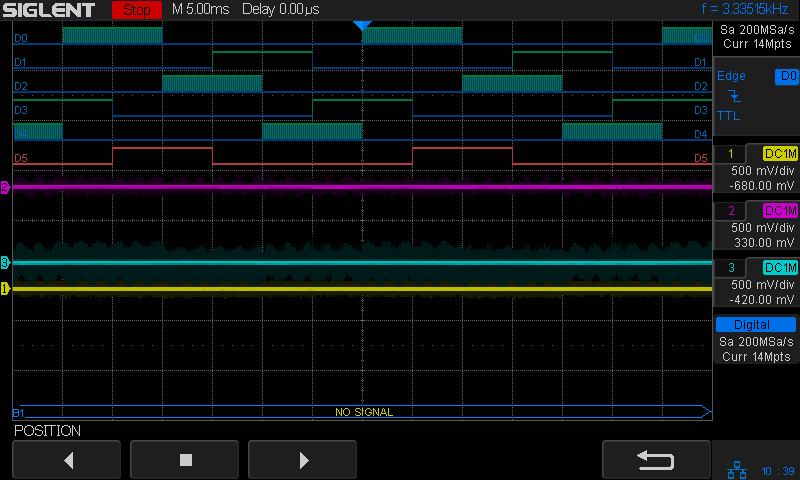Click the channel 3 offset -420.00 mV value
This screenshot has height=480, width=800.
tap(762, 300)
